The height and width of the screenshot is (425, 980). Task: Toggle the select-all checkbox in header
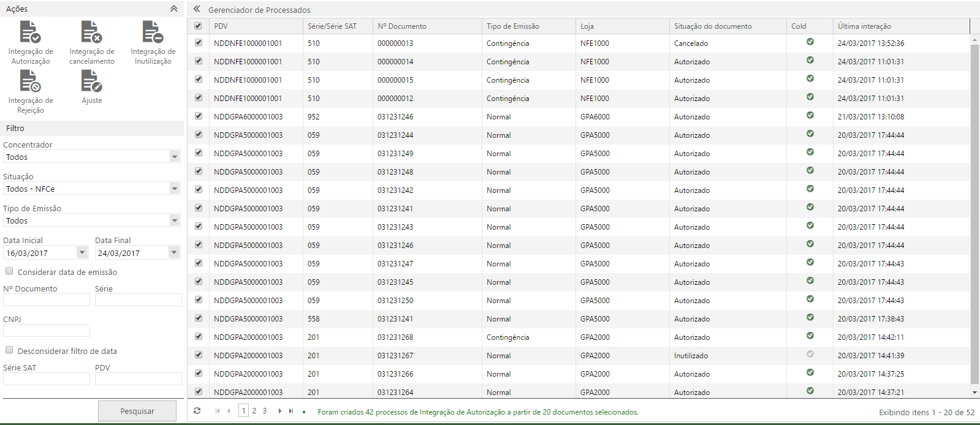point(198,26)
